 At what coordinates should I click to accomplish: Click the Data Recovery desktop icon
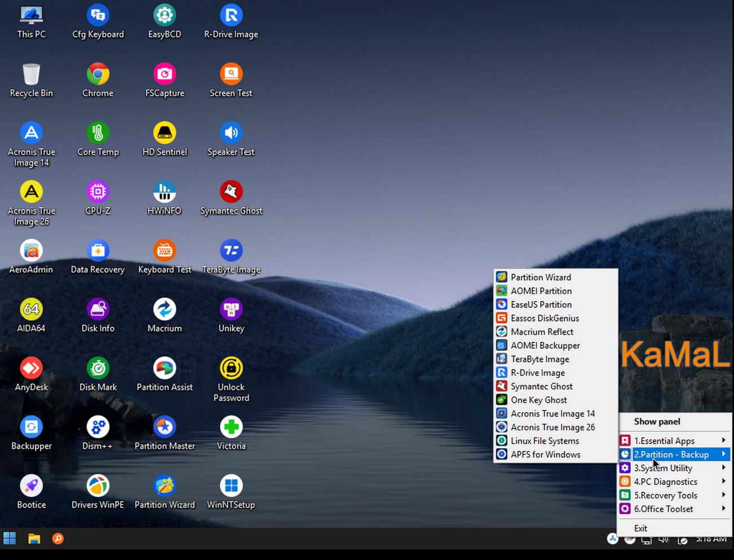98,257
